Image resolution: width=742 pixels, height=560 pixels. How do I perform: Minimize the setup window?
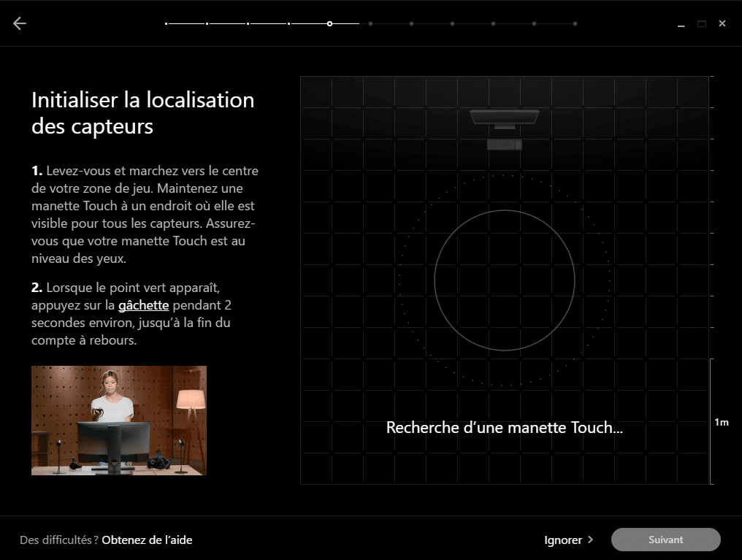[681, 24]
